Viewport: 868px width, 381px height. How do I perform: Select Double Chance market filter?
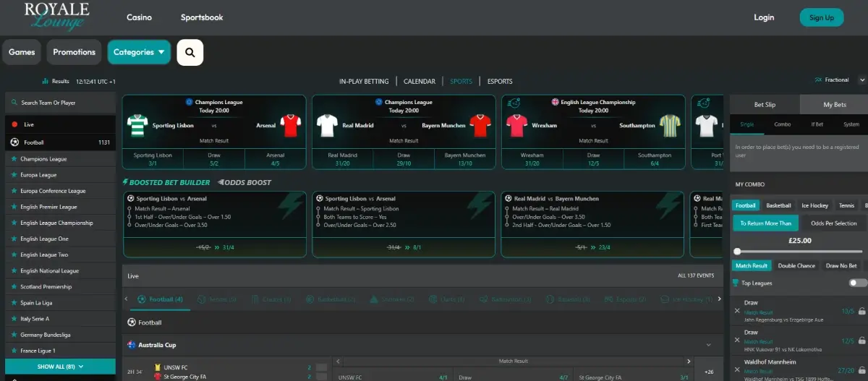pos(796,265)
